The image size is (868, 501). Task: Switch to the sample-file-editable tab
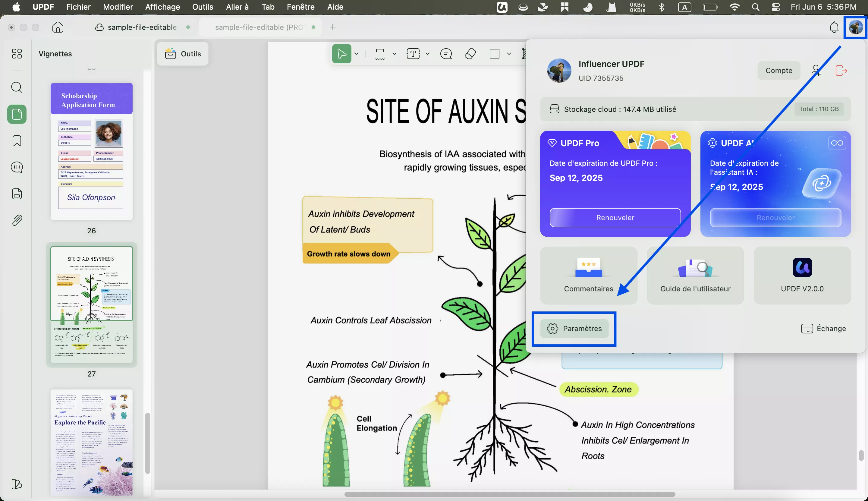coord(142,27)
